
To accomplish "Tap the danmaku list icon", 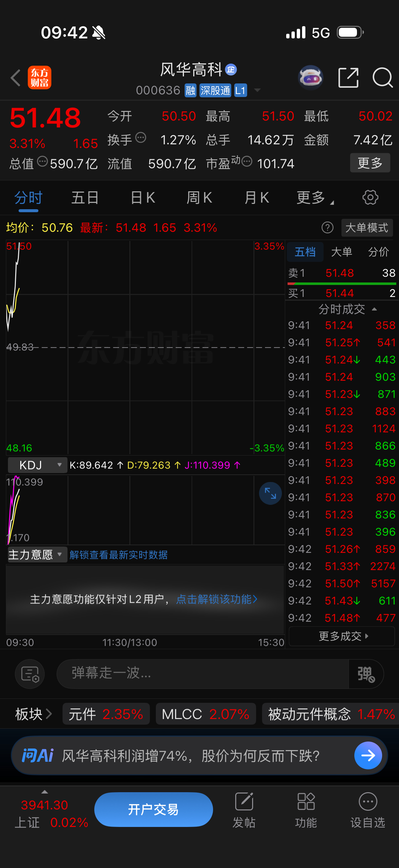I will pyautogui.click(x=30, y=674).
